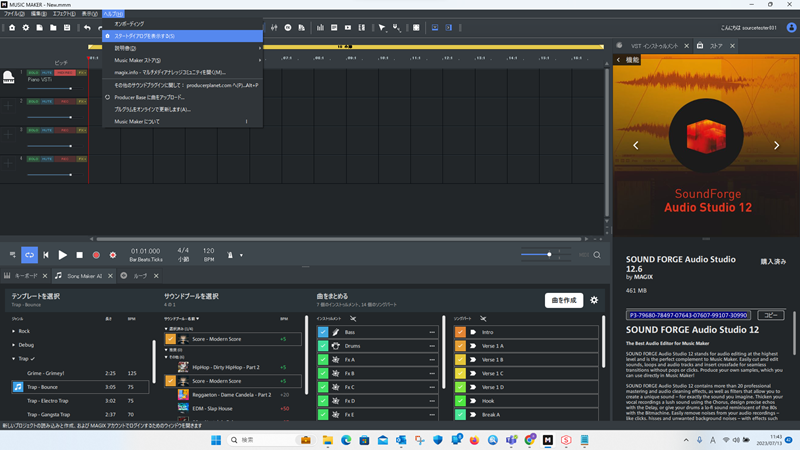Click the grid view icon in the toolbar
Viewport: 800px width, 450px height.
[416, 28]
